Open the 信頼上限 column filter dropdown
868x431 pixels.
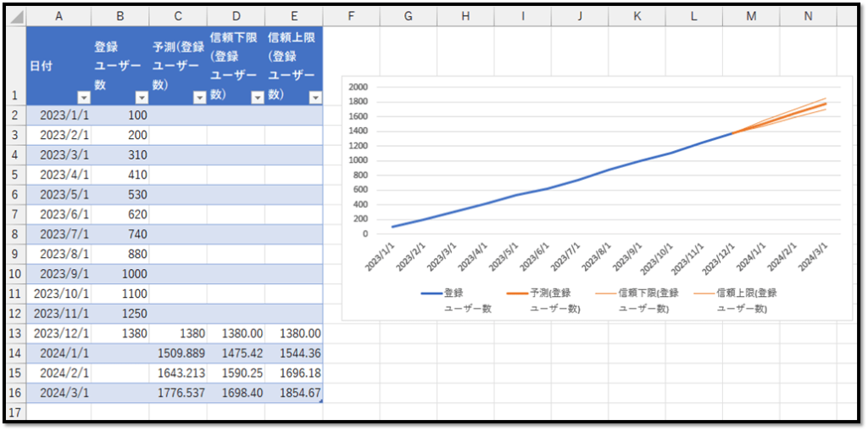click(314, 98)
